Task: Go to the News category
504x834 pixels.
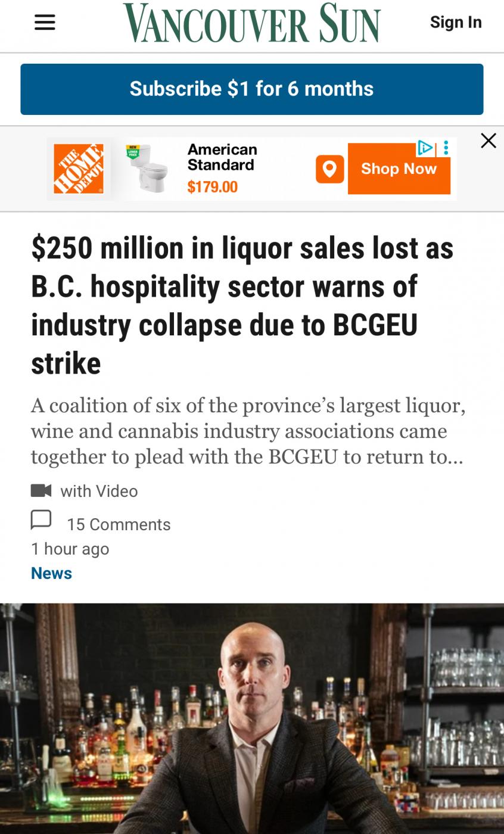Action: pos(51,573)
